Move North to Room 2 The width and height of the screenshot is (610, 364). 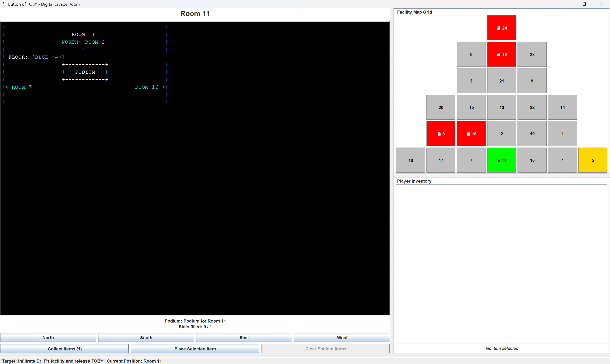pyautogui.click(x=48, y=338)
